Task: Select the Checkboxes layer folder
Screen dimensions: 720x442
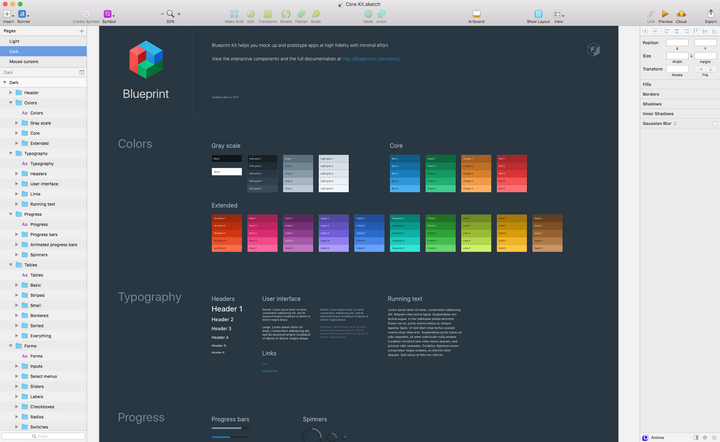Action: pyautogui.click(x=43, y=407)
